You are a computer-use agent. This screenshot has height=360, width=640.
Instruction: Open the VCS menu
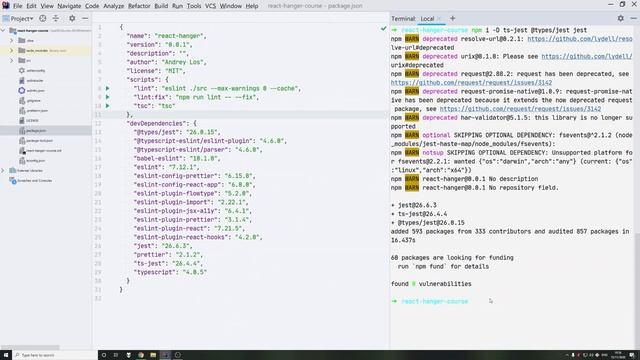pos(210,6)
